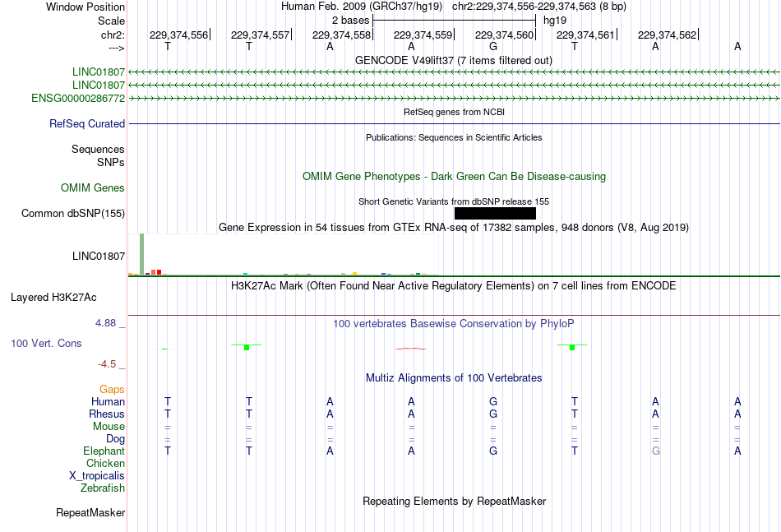Click the red PhyloP conservation mark
781x532 pixels.
point(411,349)
